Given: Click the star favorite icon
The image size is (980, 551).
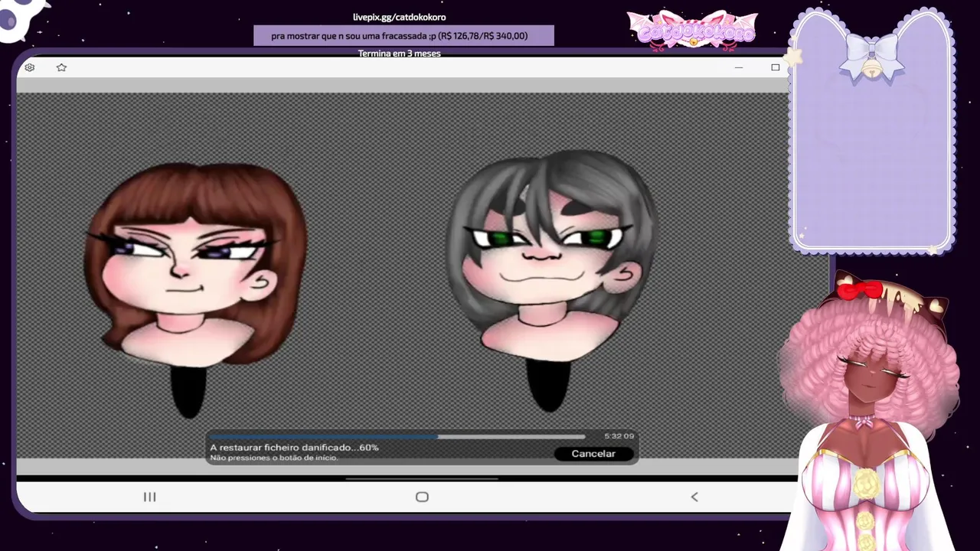Looking at the screenshot, I should [x=61, y=67].
